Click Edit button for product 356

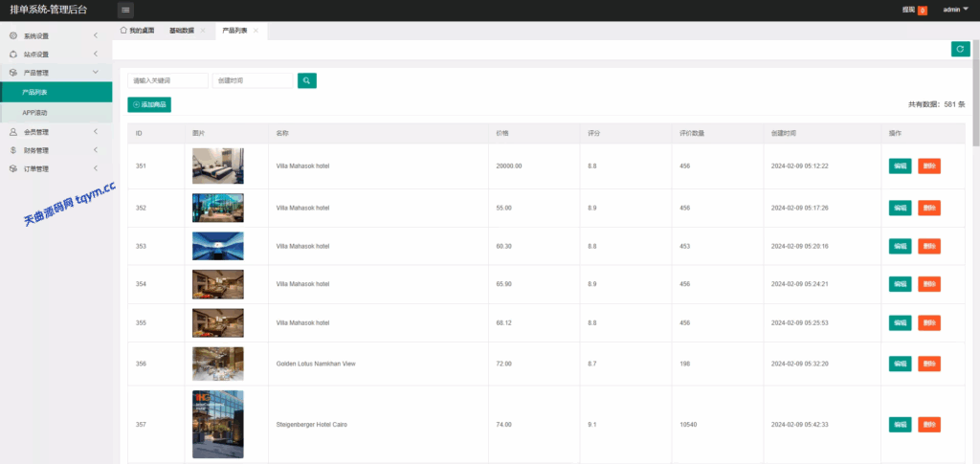pos(900,364)
